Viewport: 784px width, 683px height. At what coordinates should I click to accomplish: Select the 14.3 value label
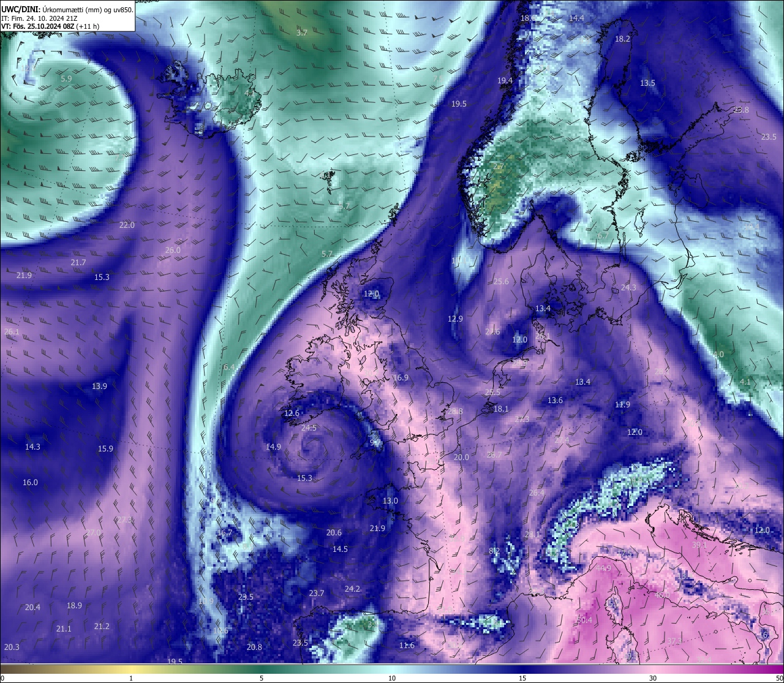click(32, 447)
